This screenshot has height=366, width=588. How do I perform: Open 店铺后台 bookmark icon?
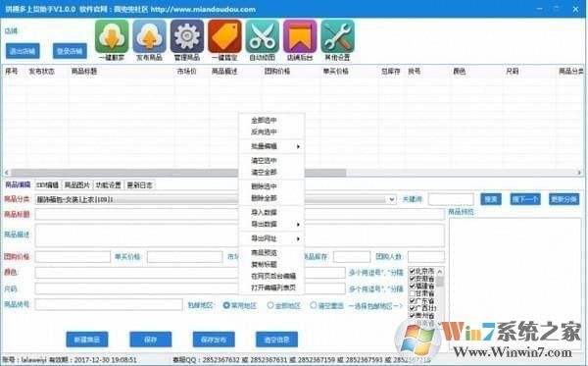(300, 36)
